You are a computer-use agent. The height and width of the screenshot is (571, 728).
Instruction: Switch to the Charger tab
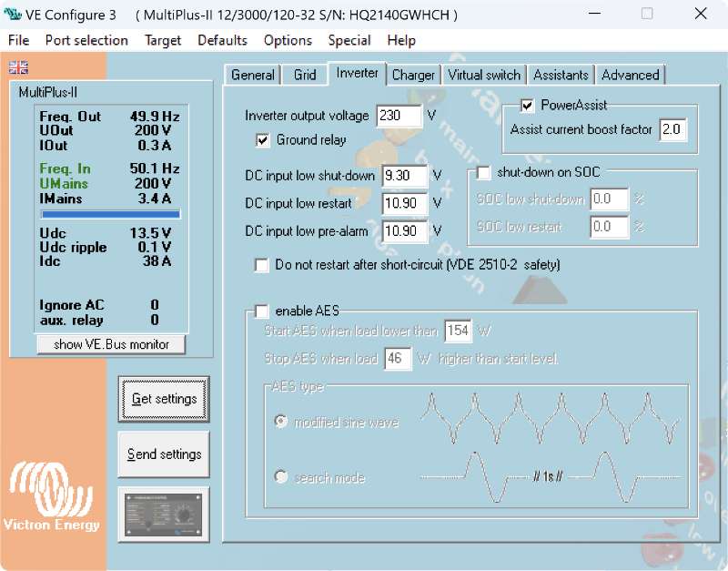coord(413,75)
